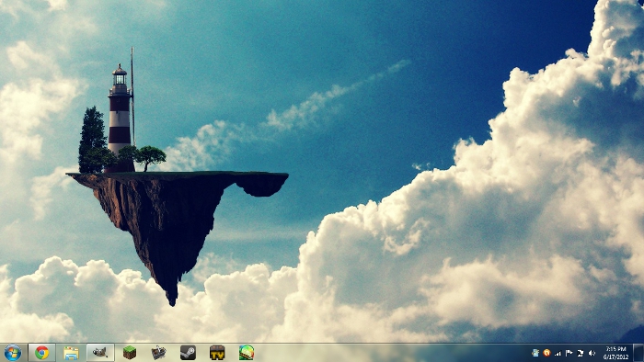
Task: Click the Show desktop button
Action: point(638,353)
